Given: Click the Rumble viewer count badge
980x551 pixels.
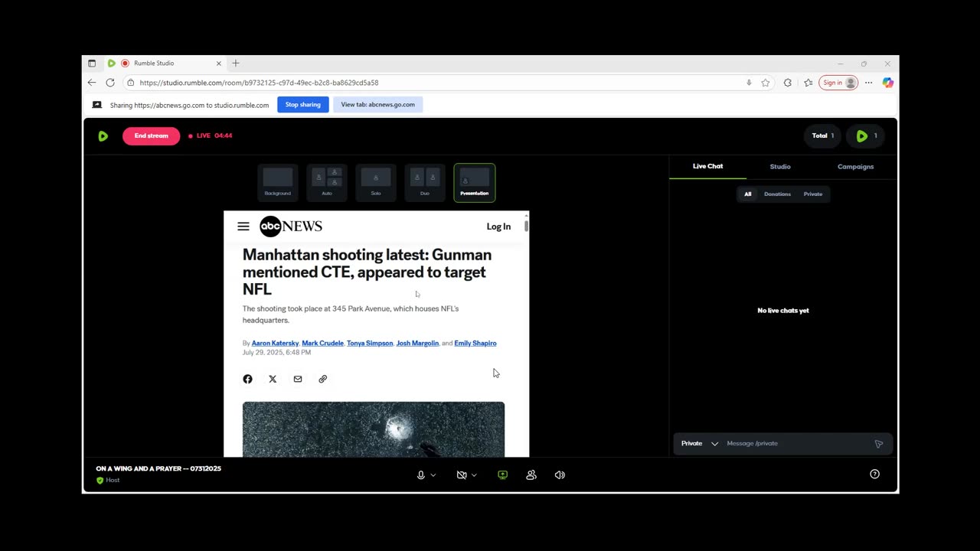Looking at the screenshot, I should coord(866,136).
